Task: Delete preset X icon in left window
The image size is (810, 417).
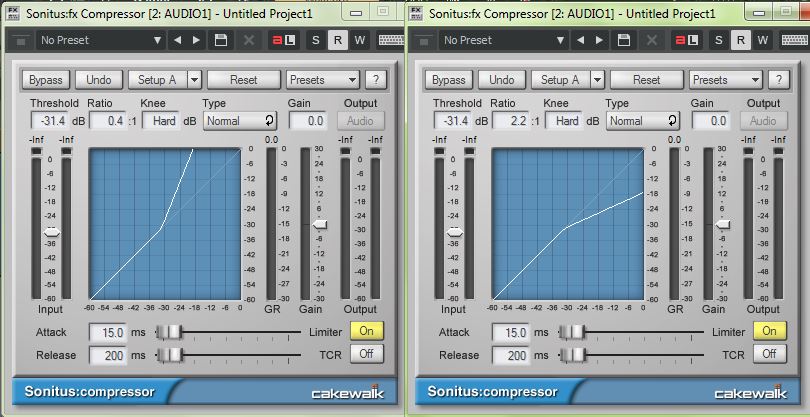Action: (x=249, y=40)
